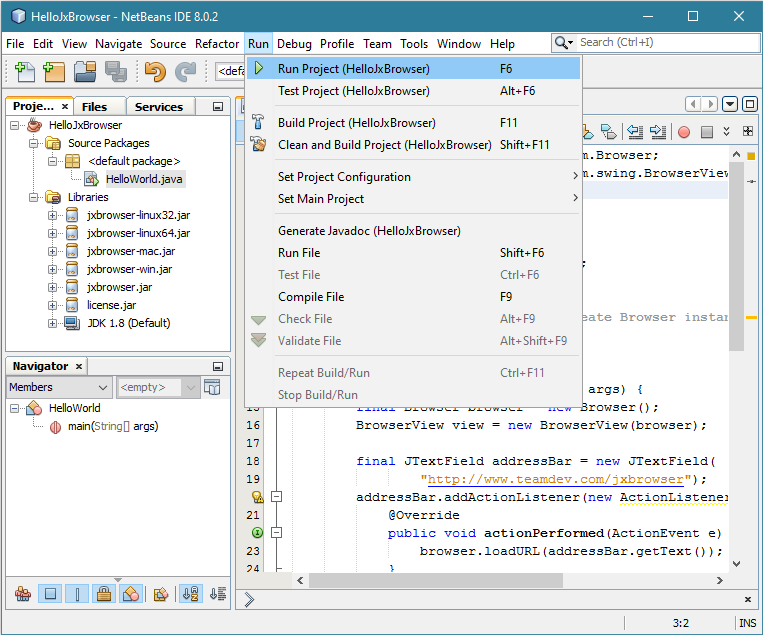The width and height of the screenshot is (763, 635).
Task: Toggle show inherited members in Navigator
Action: [x=23, y=594]
